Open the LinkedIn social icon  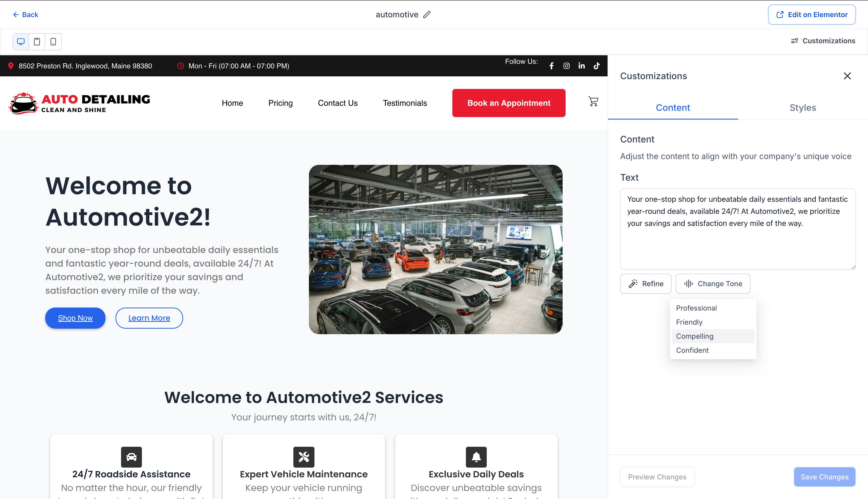(582, 66)
